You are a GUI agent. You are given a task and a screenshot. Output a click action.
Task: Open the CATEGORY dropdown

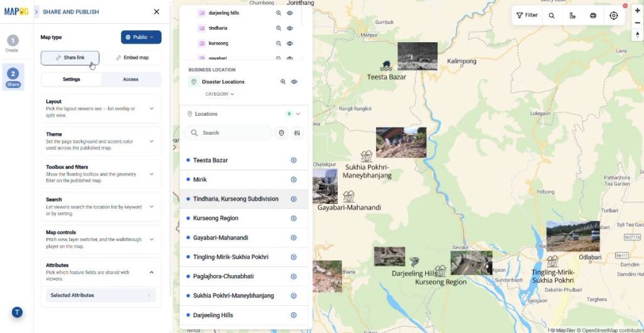tap(219, 94)
